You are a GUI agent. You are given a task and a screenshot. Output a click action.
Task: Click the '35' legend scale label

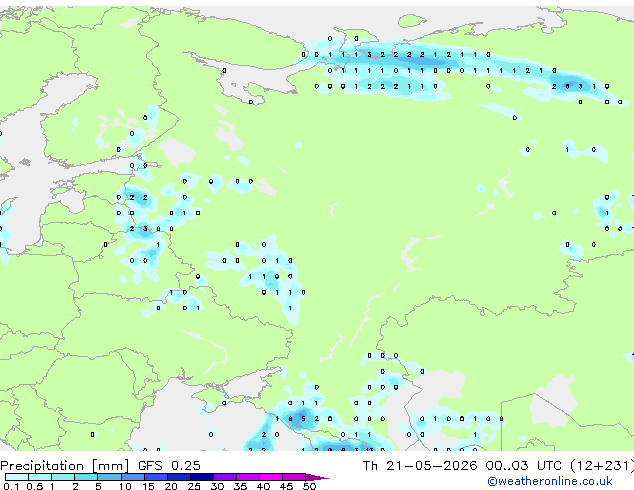(241, 486)
